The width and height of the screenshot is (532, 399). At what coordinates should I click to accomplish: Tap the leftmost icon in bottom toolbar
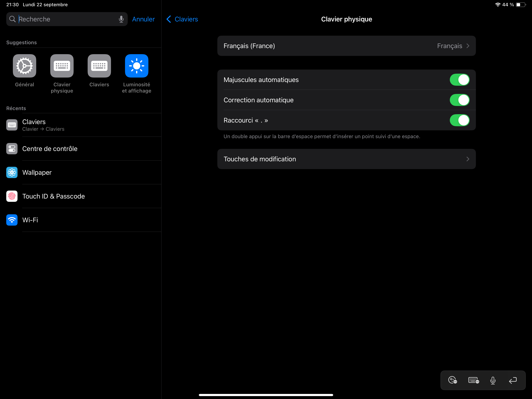click(453, 380)
